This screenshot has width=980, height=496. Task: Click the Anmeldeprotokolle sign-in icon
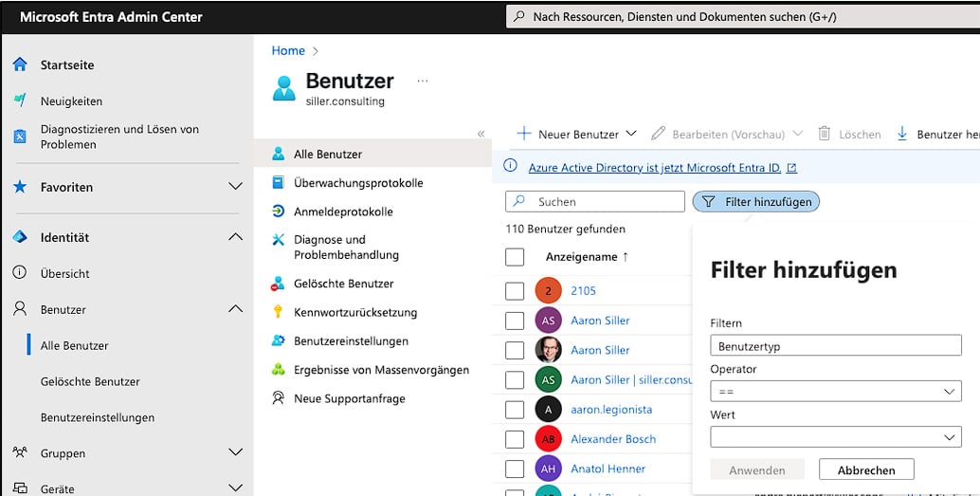278,211
